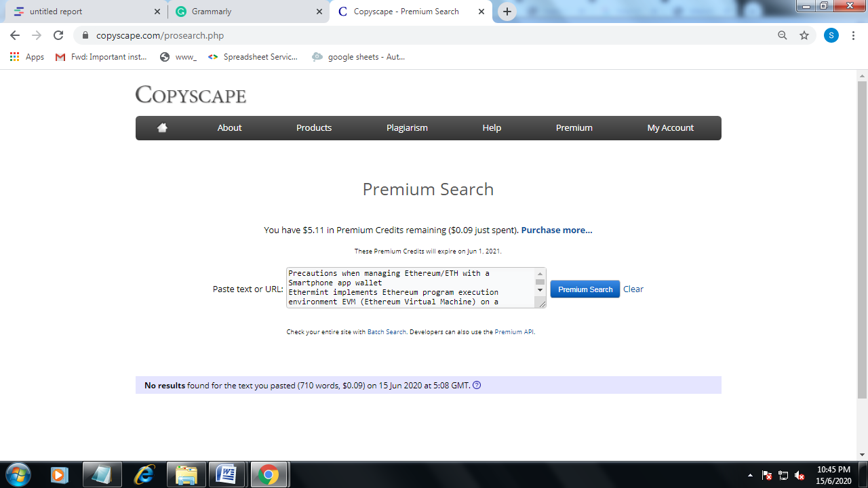The height and width of the screenshot is (488, 868).
Task: Open the Chrome profile avatar S
Action: pos(831,35)
